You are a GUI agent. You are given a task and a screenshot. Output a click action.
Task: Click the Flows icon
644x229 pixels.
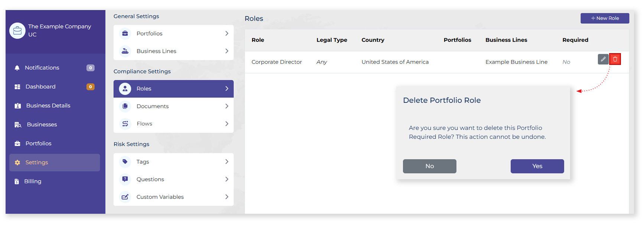125,124
